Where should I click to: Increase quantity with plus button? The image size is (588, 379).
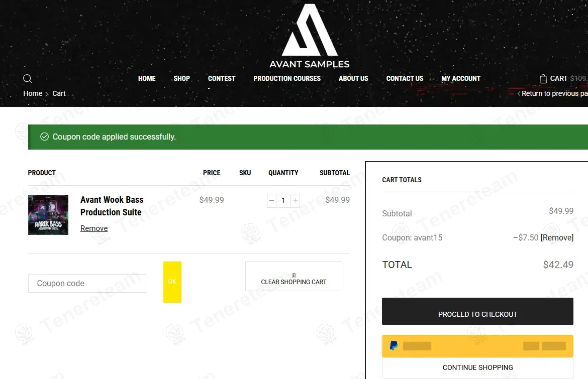(x=295, y=201)
